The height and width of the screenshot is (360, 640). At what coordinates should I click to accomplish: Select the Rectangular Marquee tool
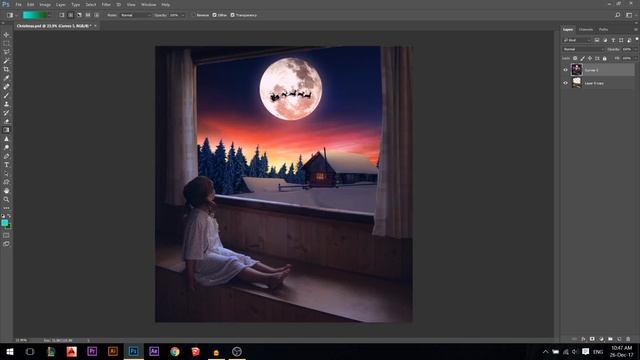point(6,43)
